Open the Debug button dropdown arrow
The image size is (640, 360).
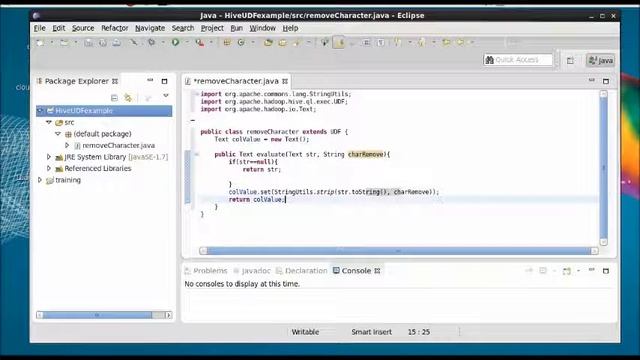(x=163, y=42)
